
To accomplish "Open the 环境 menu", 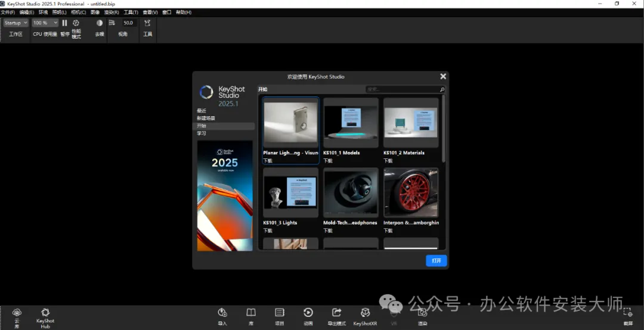I will [43, 13].
